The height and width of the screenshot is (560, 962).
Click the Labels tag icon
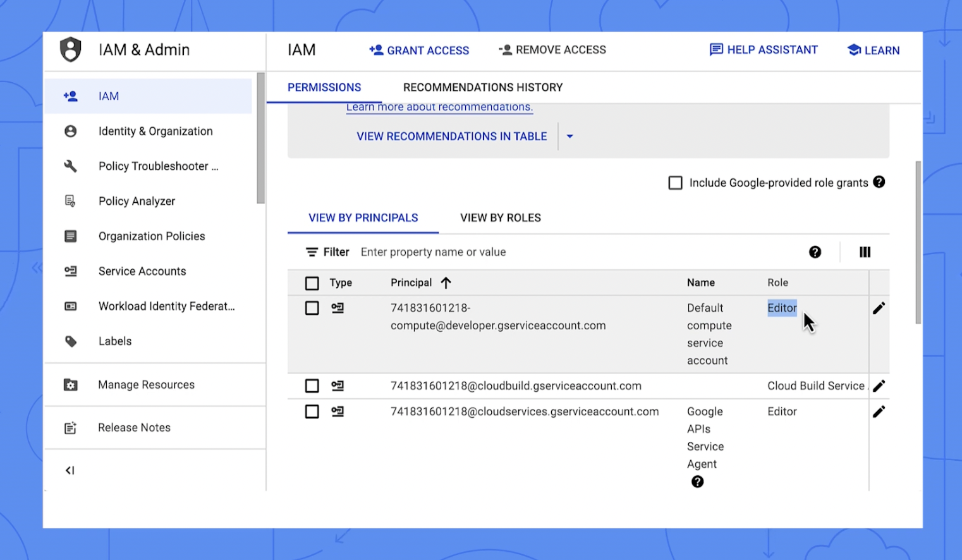(x=71, y=341)
